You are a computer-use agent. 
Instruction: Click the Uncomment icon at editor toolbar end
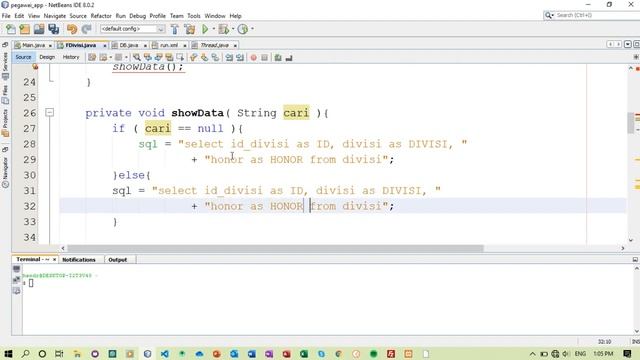click(x=289, y=58)
